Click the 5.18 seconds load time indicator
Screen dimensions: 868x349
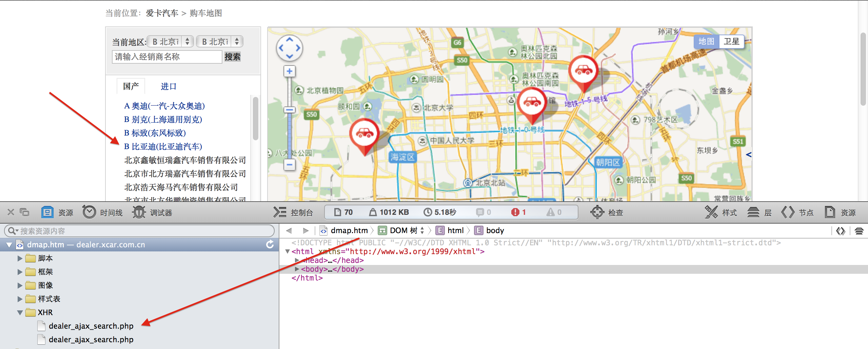click(440, 212)
